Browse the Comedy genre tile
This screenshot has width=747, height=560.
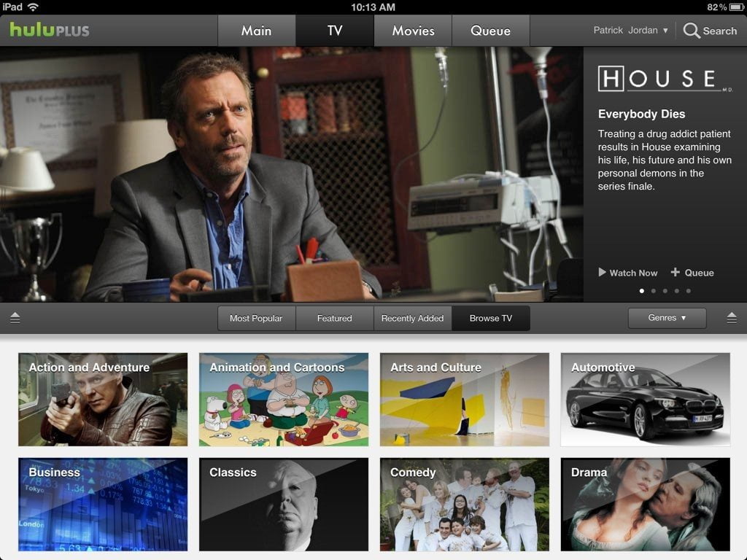[x=465, y=505]
